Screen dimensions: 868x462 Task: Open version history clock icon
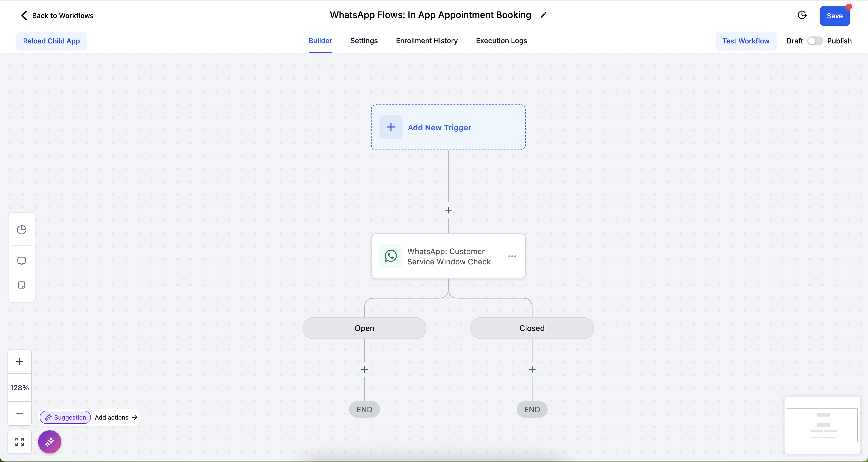[802, 15]
